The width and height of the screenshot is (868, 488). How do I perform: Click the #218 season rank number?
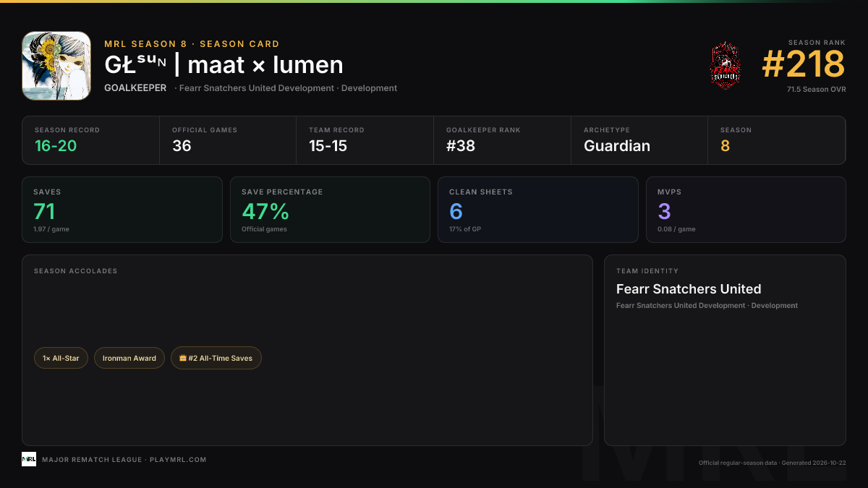803,65
